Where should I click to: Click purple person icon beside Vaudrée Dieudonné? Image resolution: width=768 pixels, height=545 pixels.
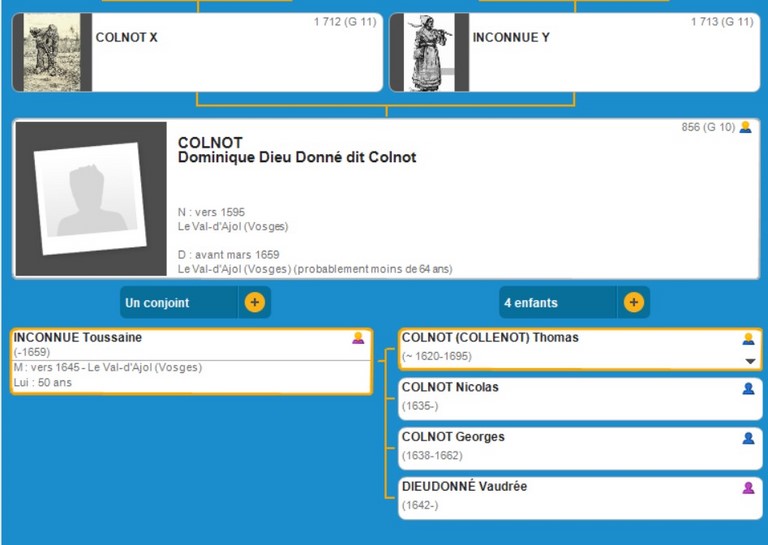748,488
